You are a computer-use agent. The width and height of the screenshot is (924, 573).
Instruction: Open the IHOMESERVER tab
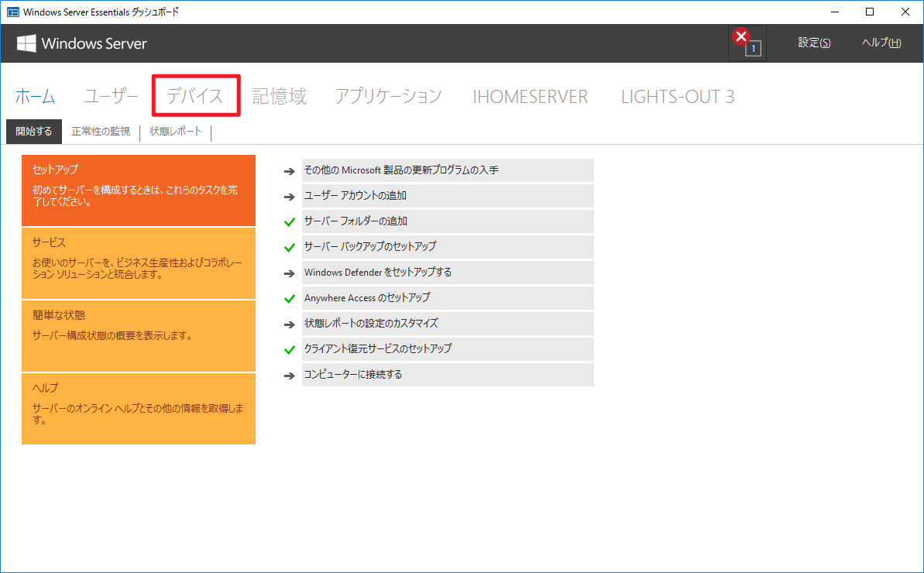pos(531,97)
